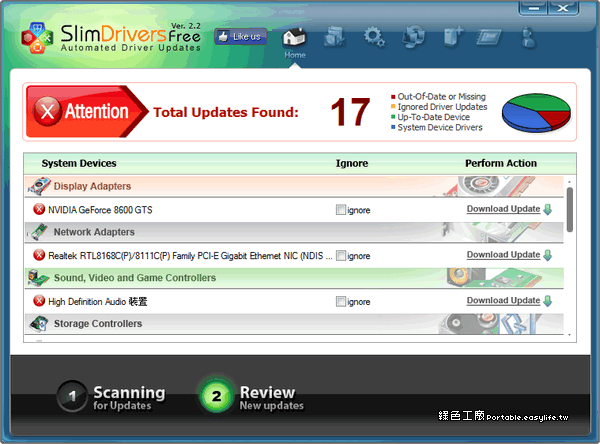This screenshot has height=444, width=600.
Task: Open the Options gears icon
Action: pos(374,36)
